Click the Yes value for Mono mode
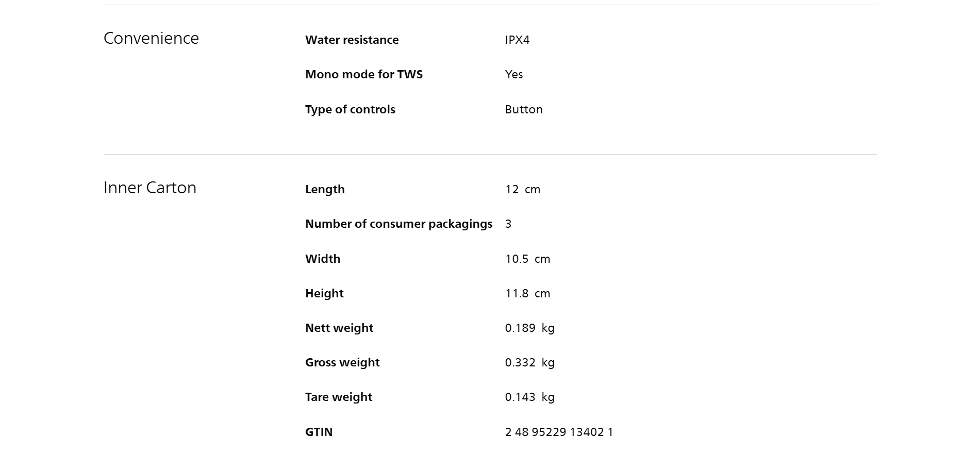The image size is (980, 453). (x=513, y=75)
